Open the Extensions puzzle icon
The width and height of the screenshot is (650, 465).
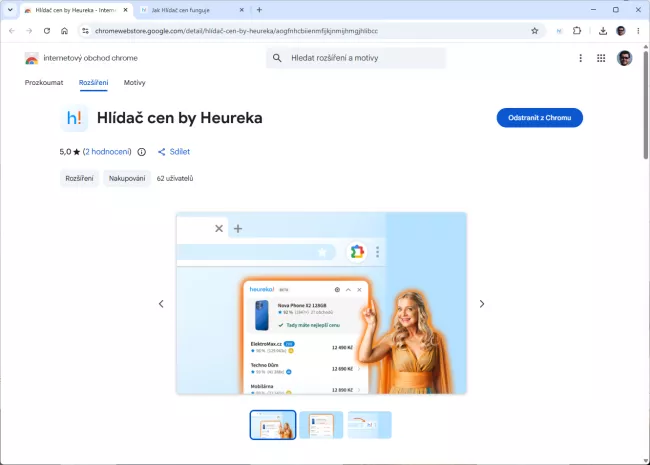point(577,31)
